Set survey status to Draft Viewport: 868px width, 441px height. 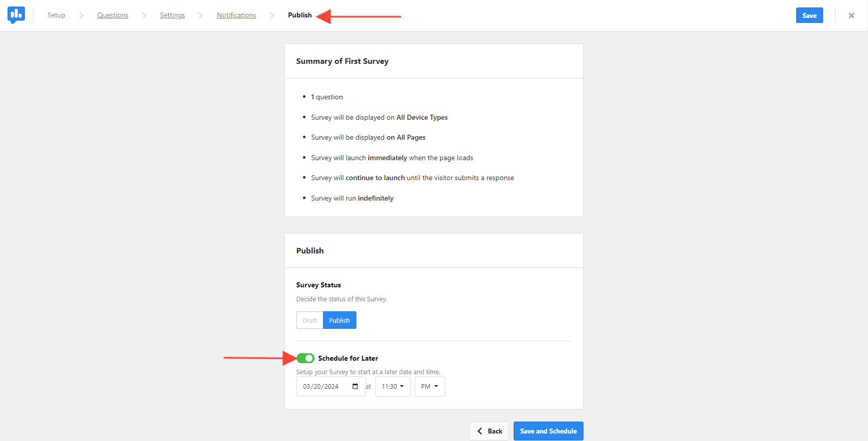pos(310,320)
